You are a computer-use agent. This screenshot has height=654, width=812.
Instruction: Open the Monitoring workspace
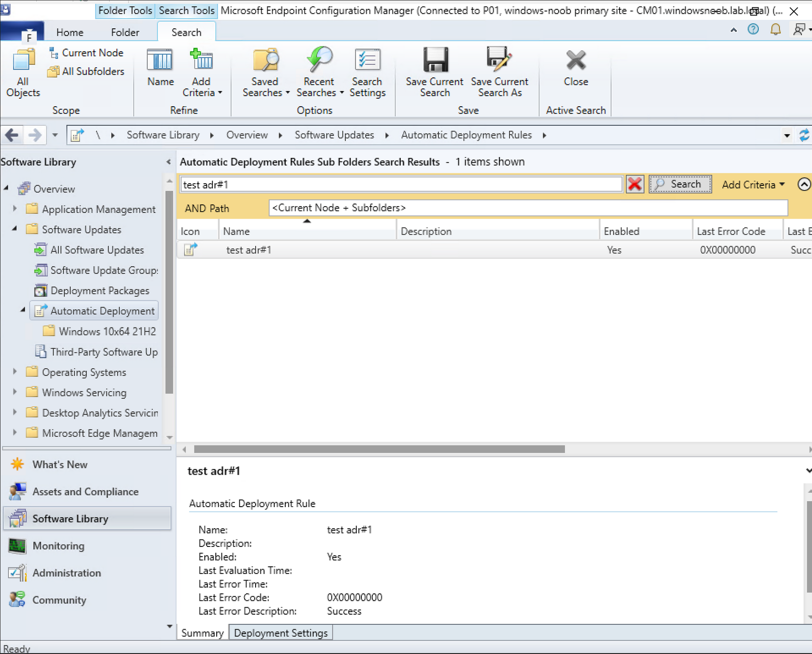tap(87, 546)
